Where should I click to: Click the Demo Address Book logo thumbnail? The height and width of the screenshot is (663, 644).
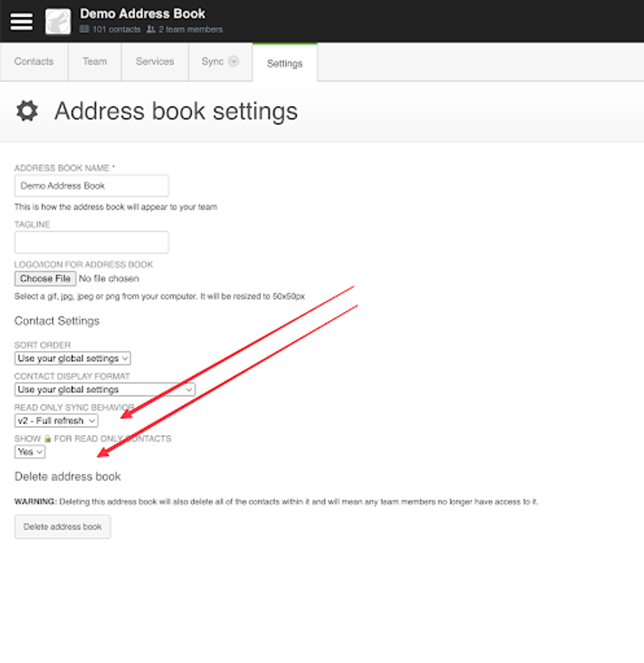[x=58, y=21]
